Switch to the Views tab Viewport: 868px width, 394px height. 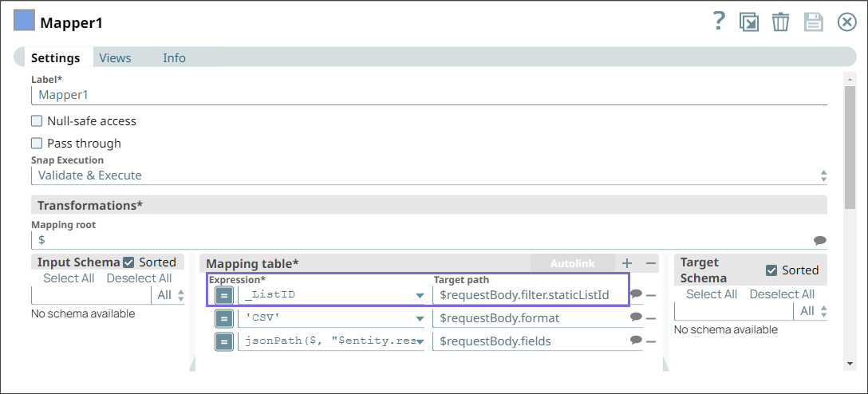pos(115,58)
